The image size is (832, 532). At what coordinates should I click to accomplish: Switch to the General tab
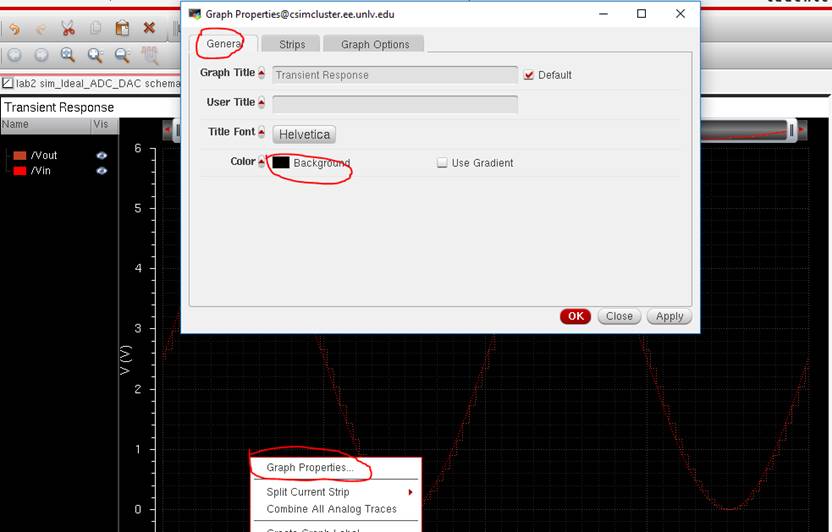pos(224,44)
